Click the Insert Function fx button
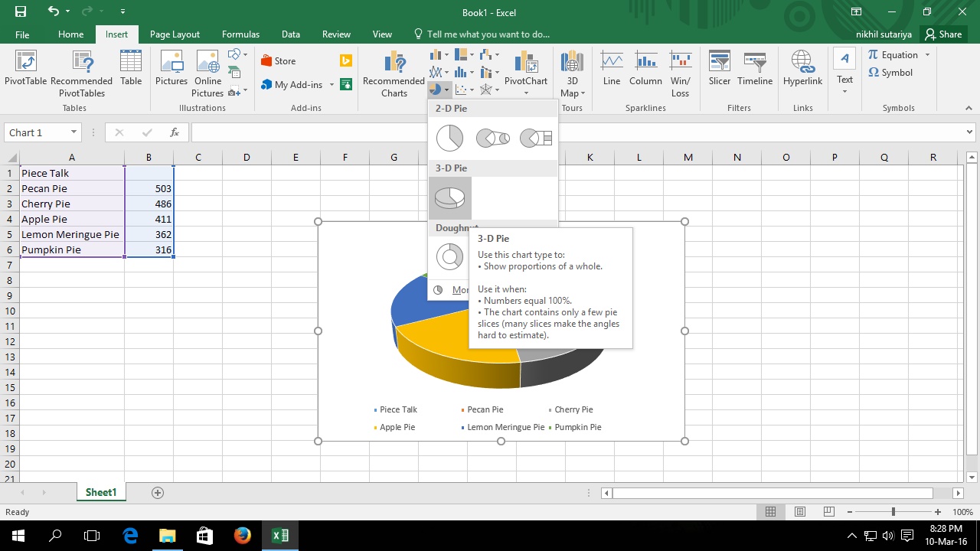The height and width of the screenshot is (551, 980). [175, 132]
